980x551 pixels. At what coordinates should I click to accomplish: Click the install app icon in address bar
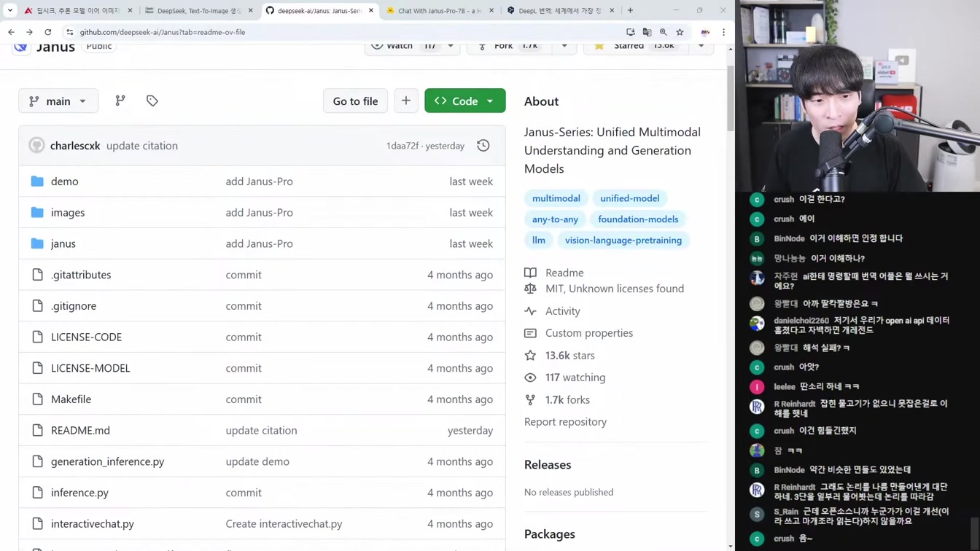pyautogui.click(x=631, y=32)
